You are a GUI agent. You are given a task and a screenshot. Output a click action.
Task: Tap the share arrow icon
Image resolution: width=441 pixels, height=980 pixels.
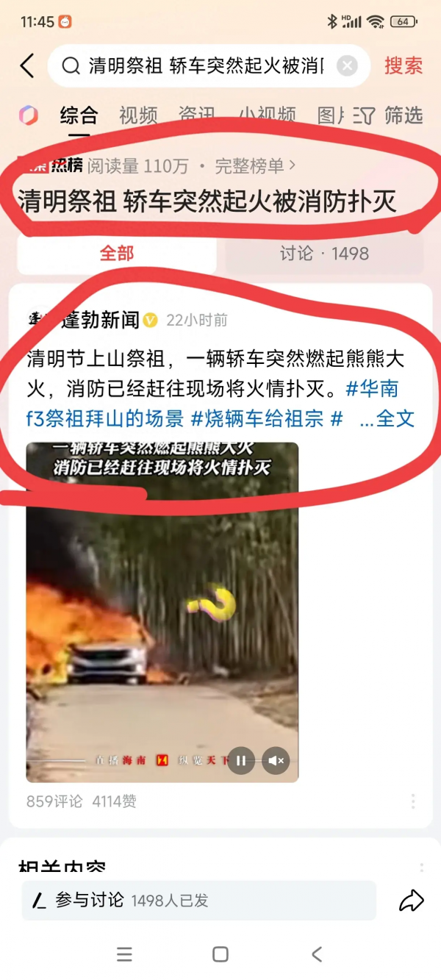[412, 901]
